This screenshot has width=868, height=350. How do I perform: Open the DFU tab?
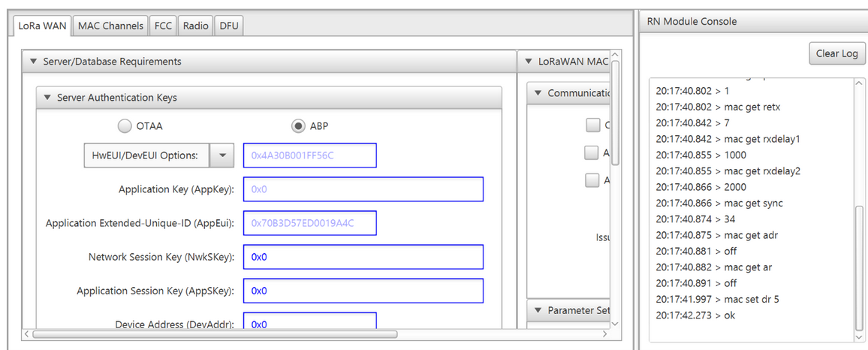pos(229,26)
